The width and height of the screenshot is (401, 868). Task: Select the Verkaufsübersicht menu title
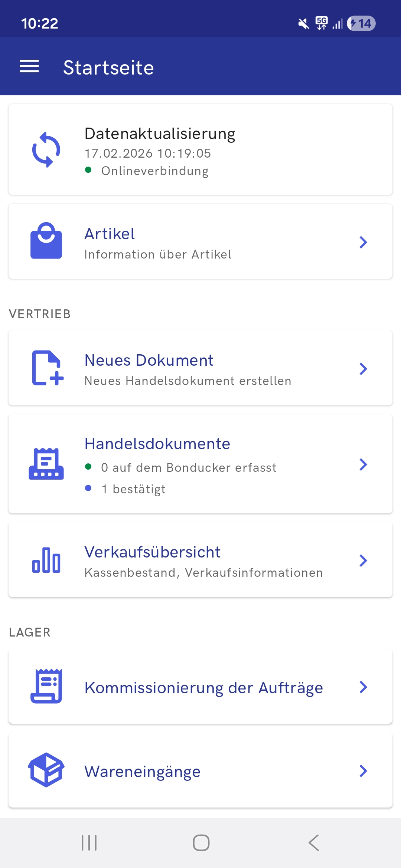point(152,552)
